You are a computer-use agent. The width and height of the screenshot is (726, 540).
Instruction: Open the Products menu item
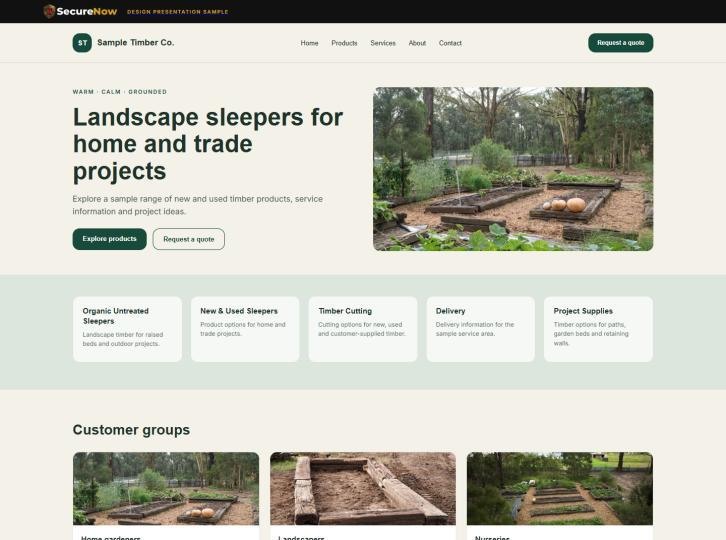click(x=344, y=43)
